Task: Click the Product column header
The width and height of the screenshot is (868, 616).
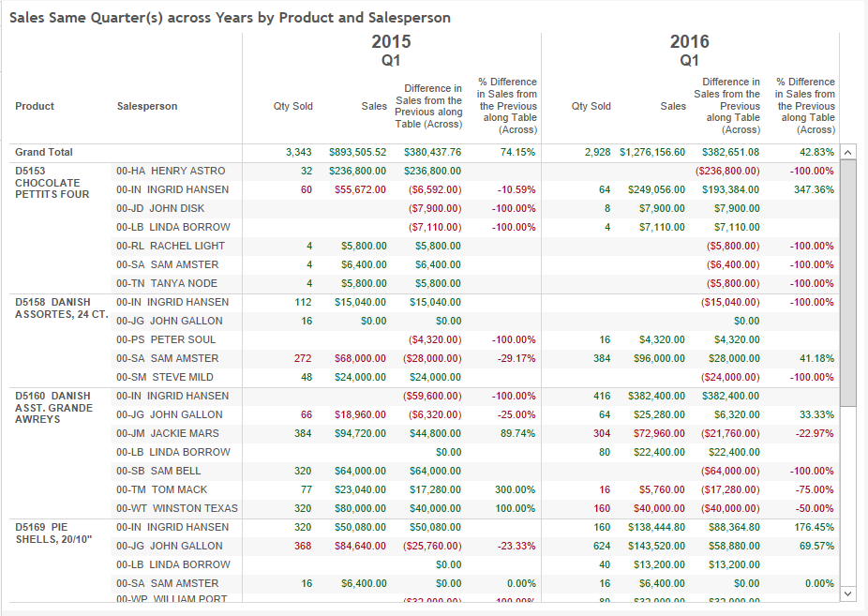Action: click(x=35, y=106)
